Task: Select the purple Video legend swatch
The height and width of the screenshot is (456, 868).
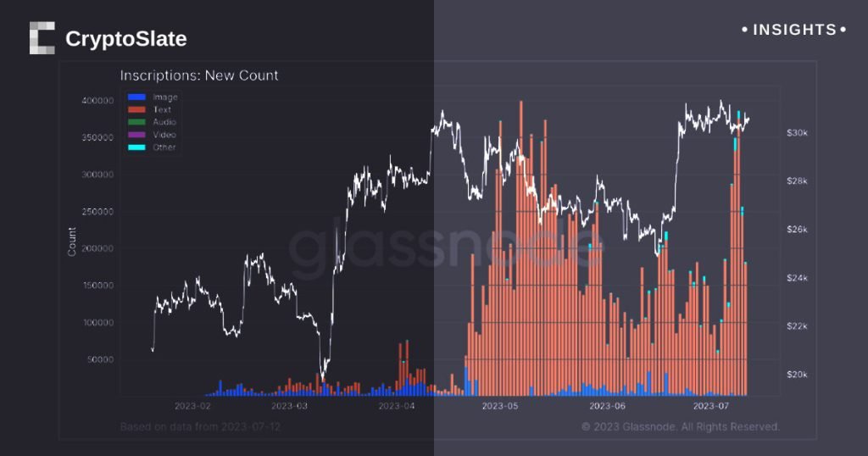Action: pyautogui.click(x=136, y=135)
